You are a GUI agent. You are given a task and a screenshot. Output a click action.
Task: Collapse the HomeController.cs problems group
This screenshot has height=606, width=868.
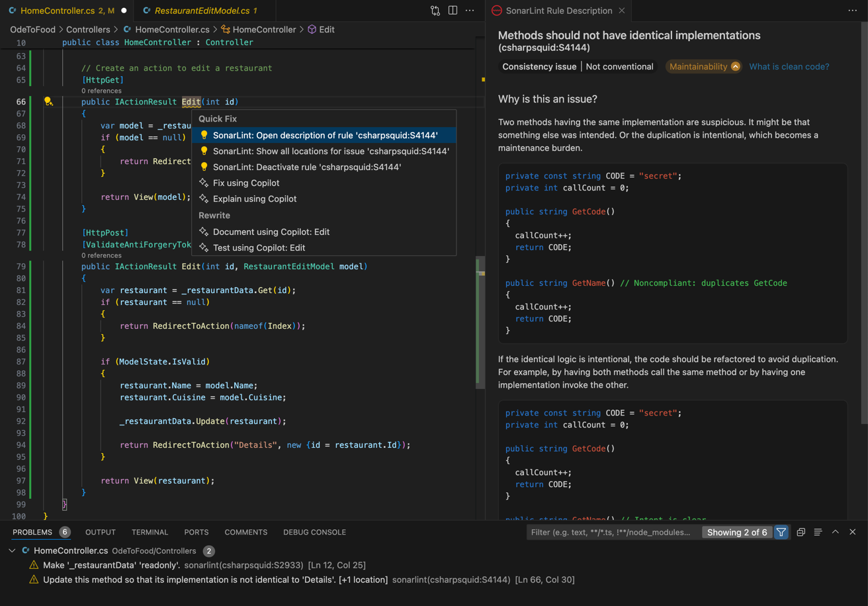(x=13, y=550)
